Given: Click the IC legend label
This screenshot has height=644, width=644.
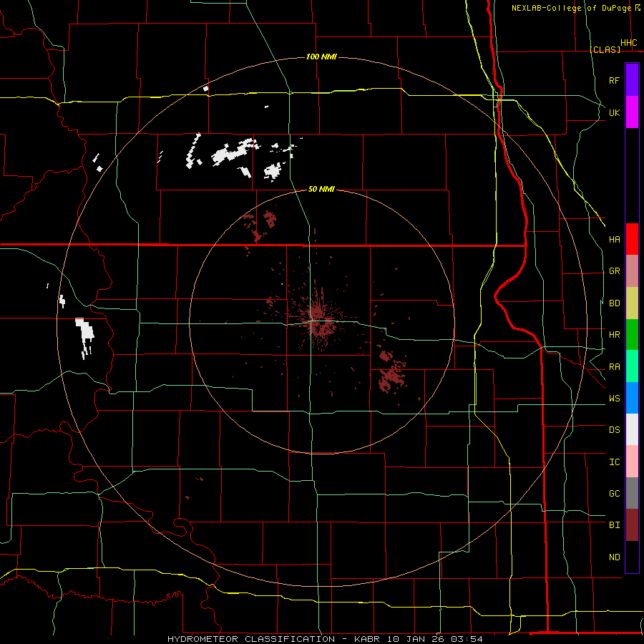Looking at the screenshot, I should coord(614,462).
